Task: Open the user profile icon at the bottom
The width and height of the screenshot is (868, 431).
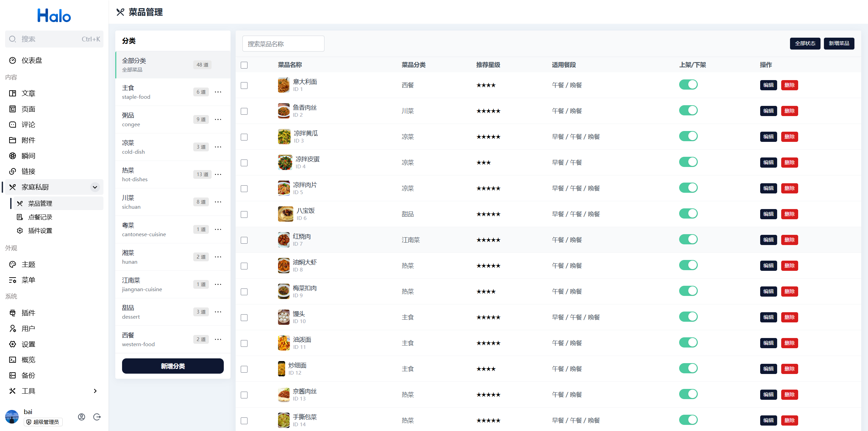Action: [x=81, y=417]
